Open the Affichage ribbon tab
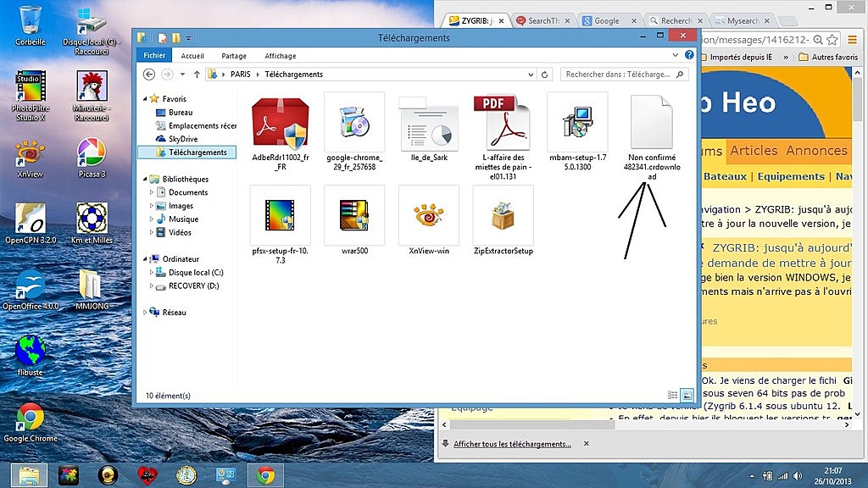 [280, 55]
